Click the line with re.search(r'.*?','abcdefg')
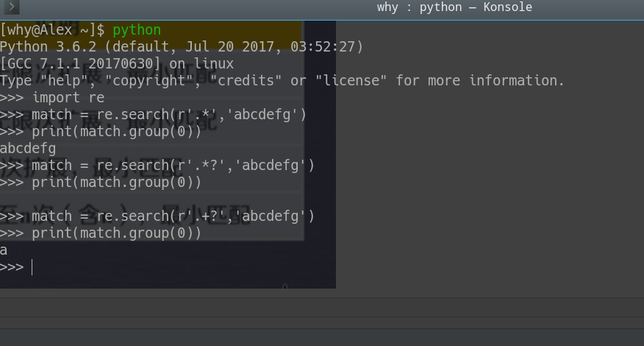Viewport: 644px width, 346px height. 157,166
